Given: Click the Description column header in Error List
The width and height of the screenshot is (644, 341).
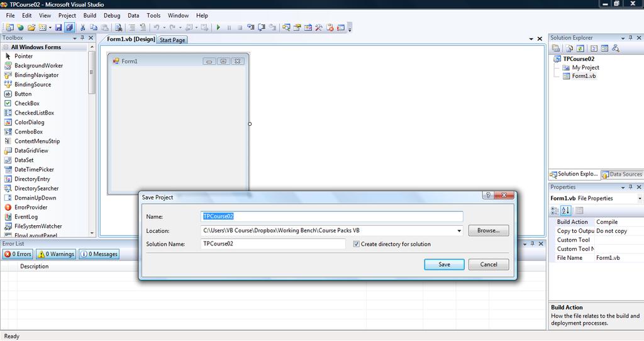Looking at the screenshot, I should tap(35, 266).
